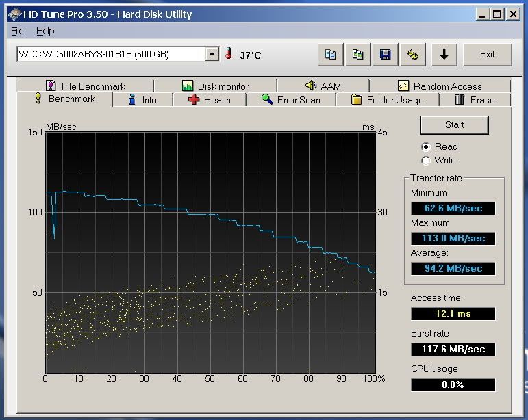Screen dimensions: 528x420
Task: Expand the WDC WD5002ABYS drive dropdown
Action: tap(212, 54)
